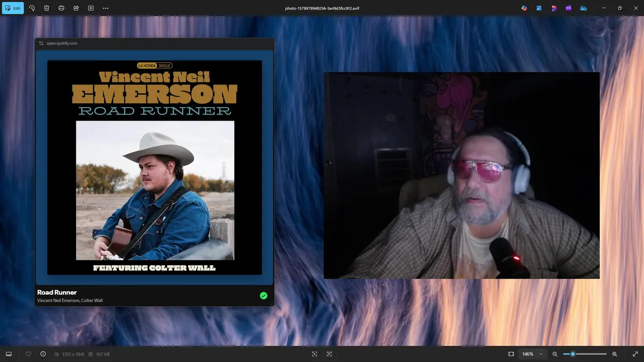The image size is (644, 362).
Task: Minimize the Photos window
Action: [x=604, y=8]
